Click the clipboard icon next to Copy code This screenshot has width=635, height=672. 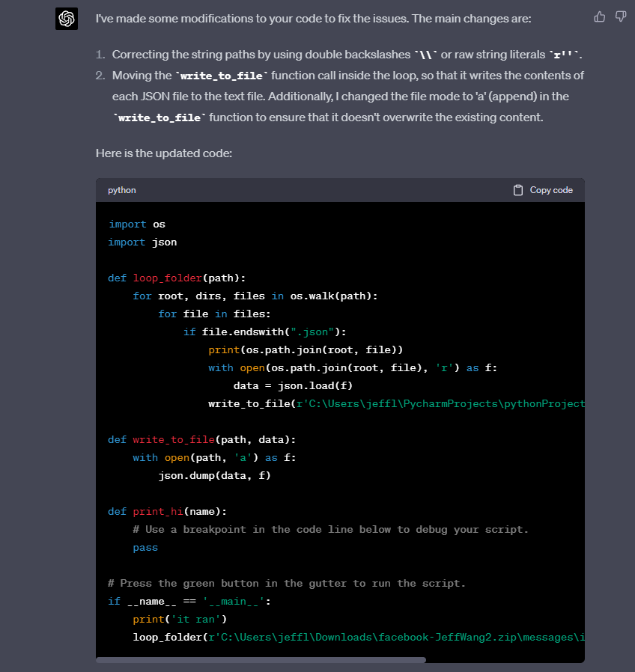click(x=517, y=189)
